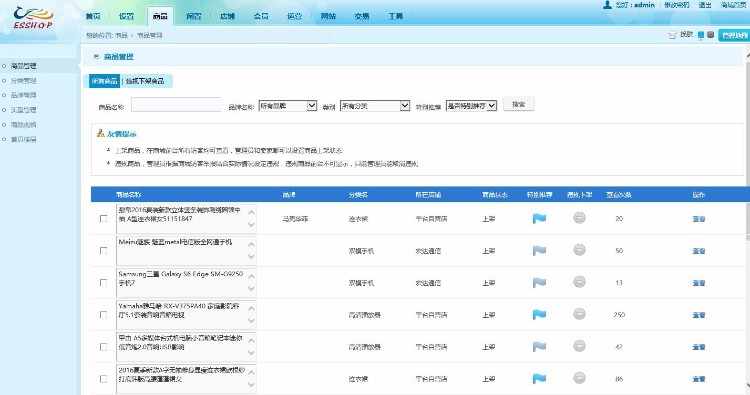
Task: Select the 品牌管理 item in the left sidebar
Action: pos(24,95)
